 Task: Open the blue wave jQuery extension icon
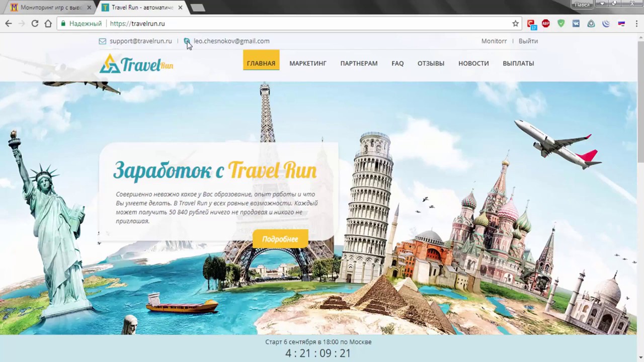click(x=606, y=24)
